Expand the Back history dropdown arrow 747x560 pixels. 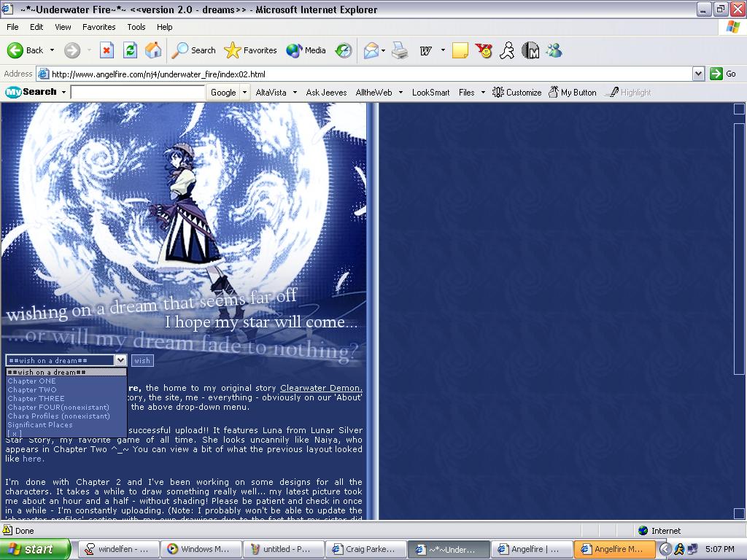pos(52,50)
